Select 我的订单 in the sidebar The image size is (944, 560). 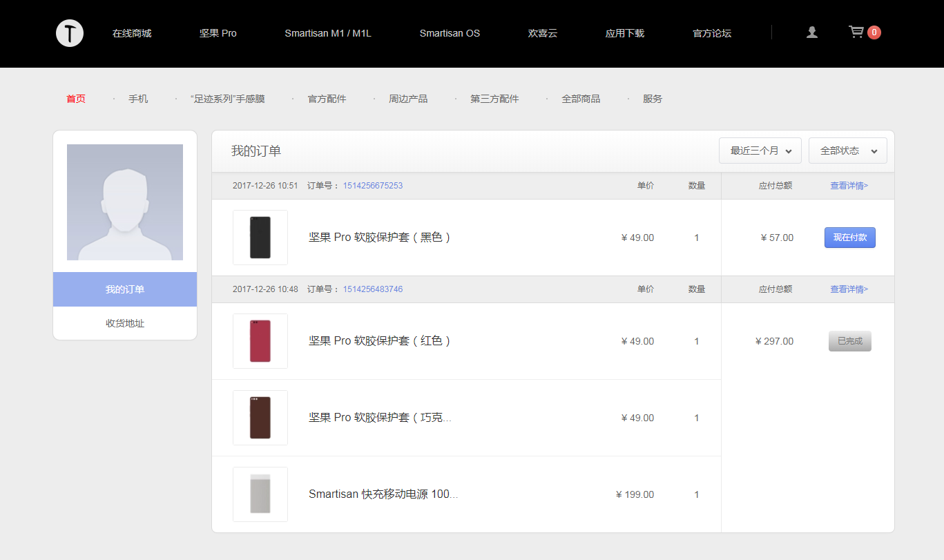(x=125, y=289)
